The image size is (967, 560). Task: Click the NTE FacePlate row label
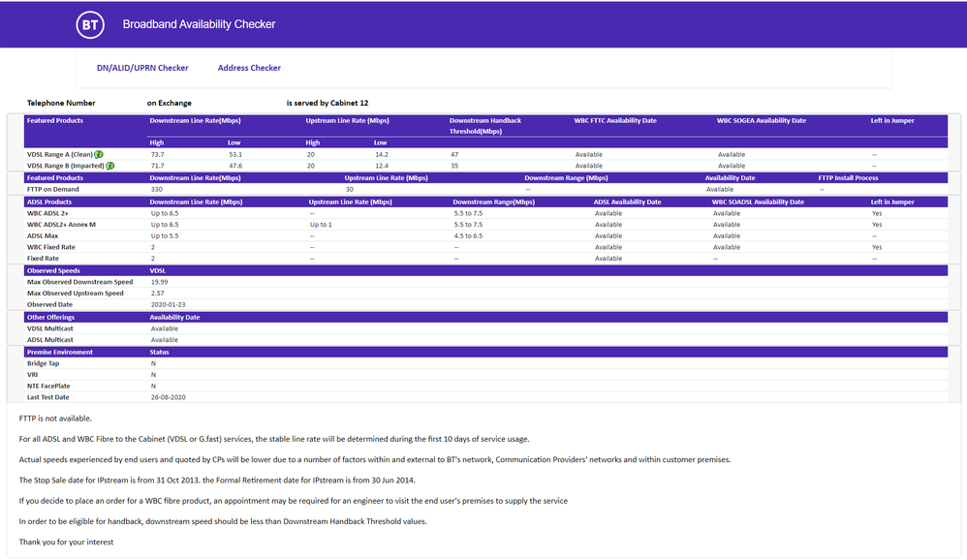tap(48, 386)
